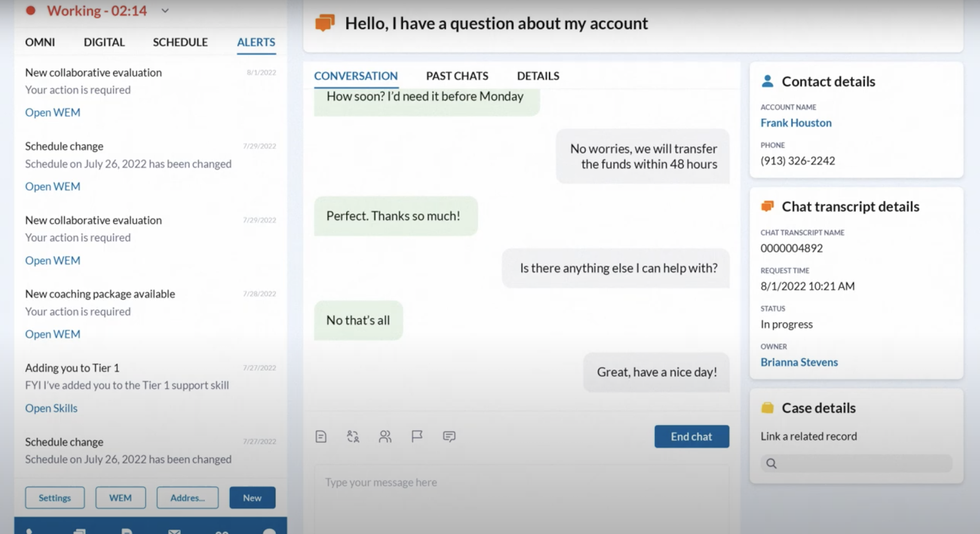The height and width of the screenshot is (534, 980).
Task: Click the flag/mark icon in chat toolbar
Action: (416, 436)
